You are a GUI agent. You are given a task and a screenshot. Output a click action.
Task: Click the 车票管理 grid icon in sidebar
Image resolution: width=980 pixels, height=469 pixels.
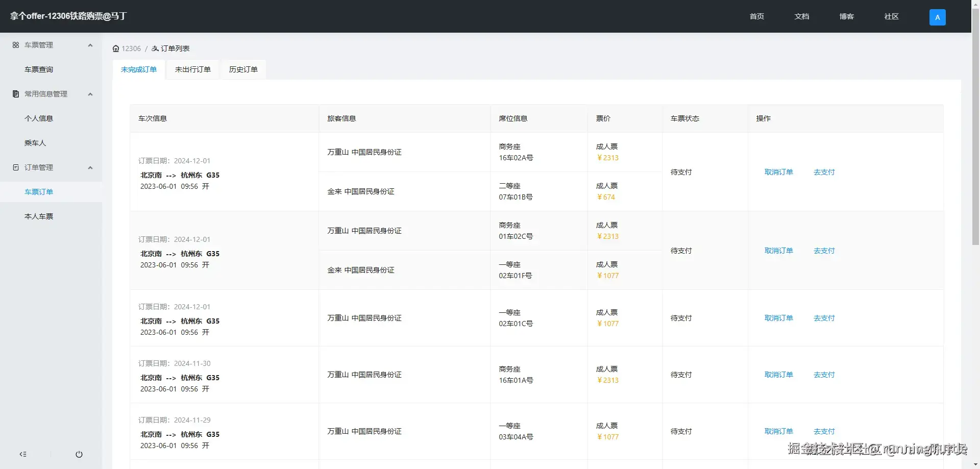coord(16,45)
